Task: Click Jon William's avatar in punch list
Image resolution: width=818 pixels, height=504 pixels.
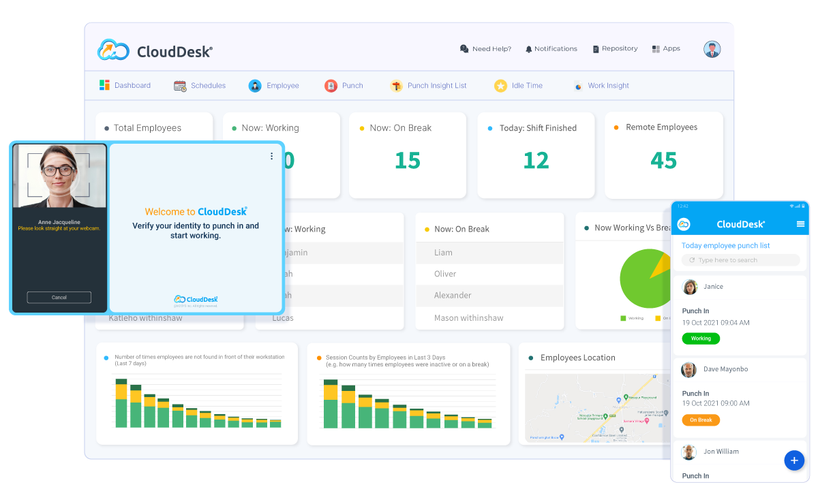Action: point(689,452)
